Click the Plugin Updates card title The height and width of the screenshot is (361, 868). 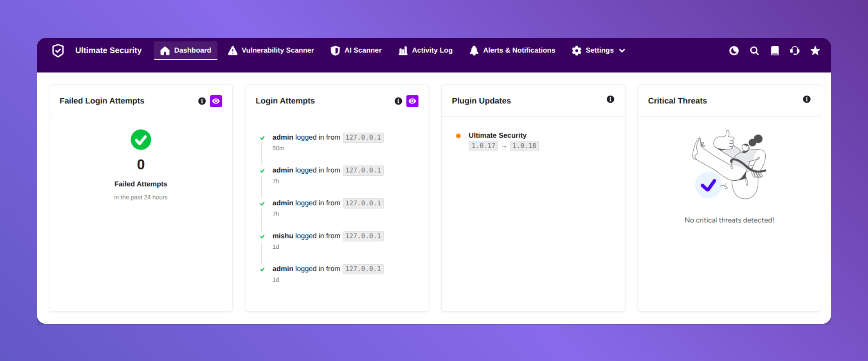[481, 101]
